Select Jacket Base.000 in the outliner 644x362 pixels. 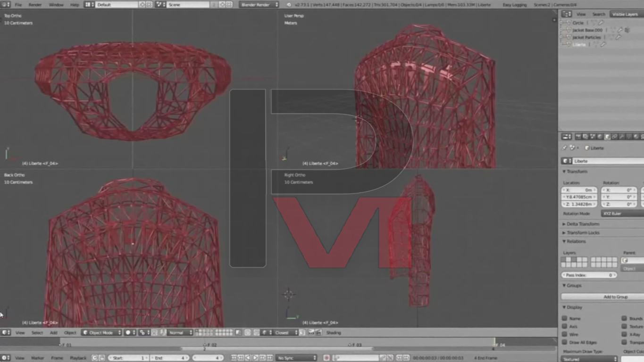pos(587,30)
